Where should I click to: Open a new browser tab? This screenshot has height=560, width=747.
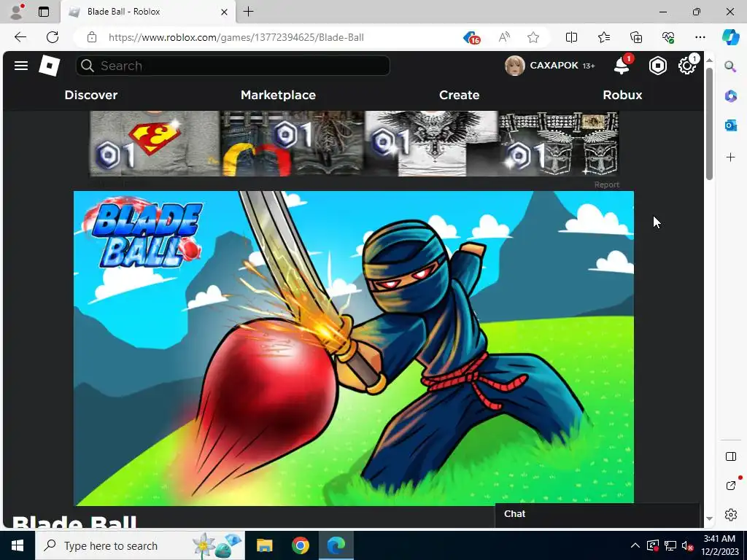248,12
